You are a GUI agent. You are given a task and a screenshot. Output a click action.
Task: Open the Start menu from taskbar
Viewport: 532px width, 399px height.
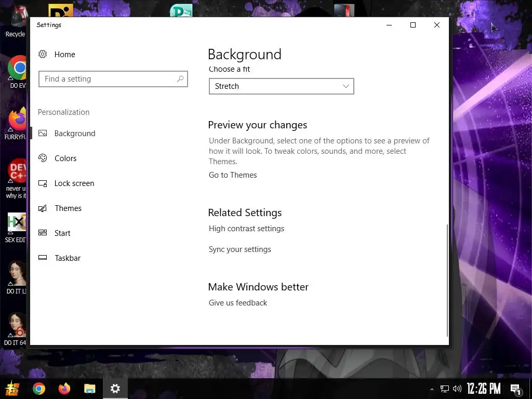12,388
